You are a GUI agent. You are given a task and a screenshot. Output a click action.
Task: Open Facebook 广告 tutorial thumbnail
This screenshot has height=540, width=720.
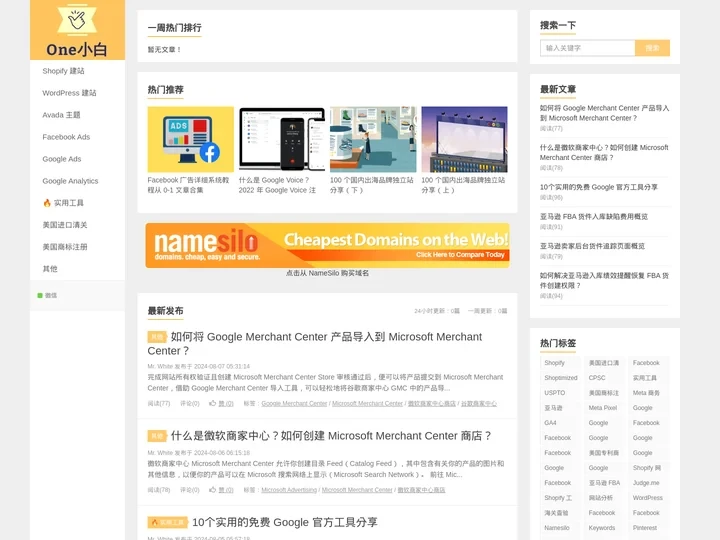(191, 140)
